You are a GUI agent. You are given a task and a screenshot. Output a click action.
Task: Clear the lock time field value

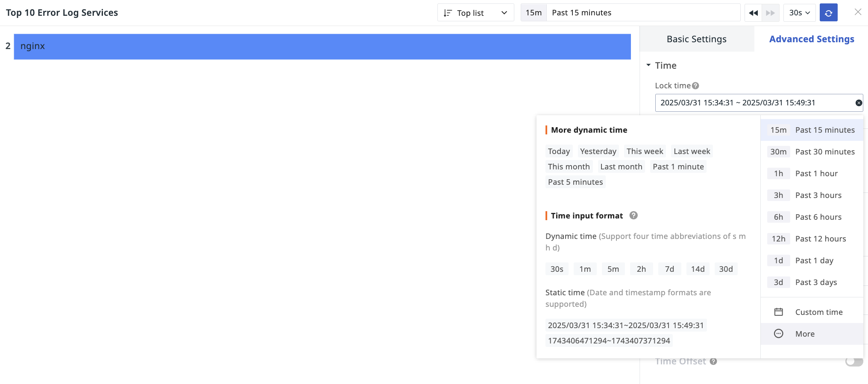859,103
